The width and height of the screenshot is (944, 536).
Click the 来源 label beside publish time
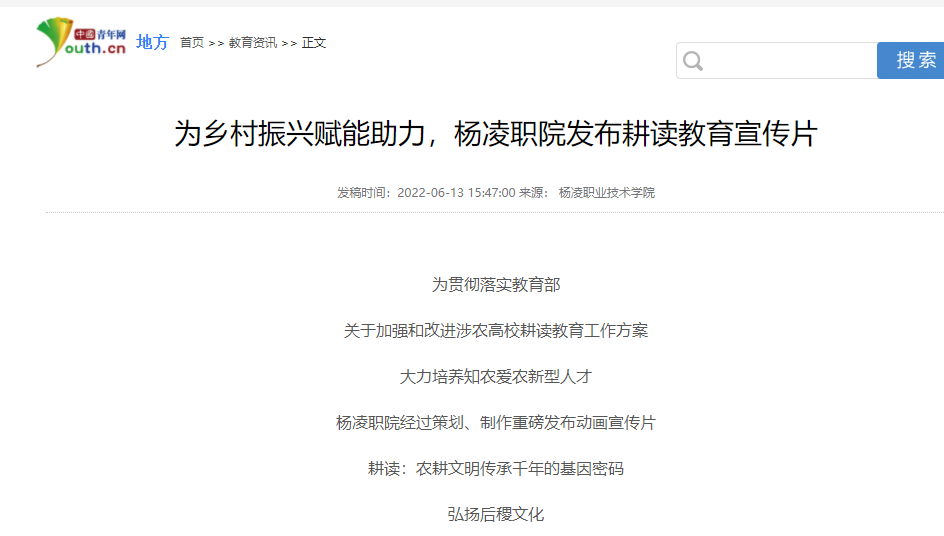click(x=533, y=193)
